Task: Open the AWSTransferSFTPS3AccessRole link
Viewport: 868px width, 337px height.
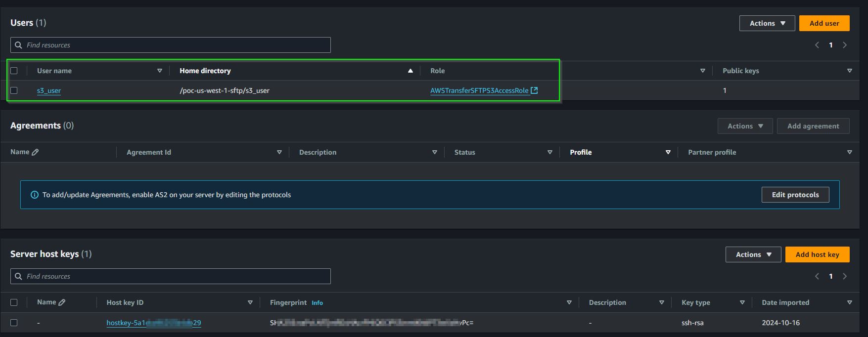Action: coord(479,90)
